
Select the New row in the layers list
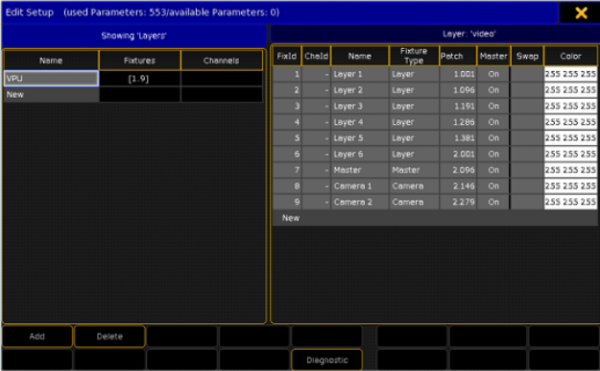click(x=51, y=94)
